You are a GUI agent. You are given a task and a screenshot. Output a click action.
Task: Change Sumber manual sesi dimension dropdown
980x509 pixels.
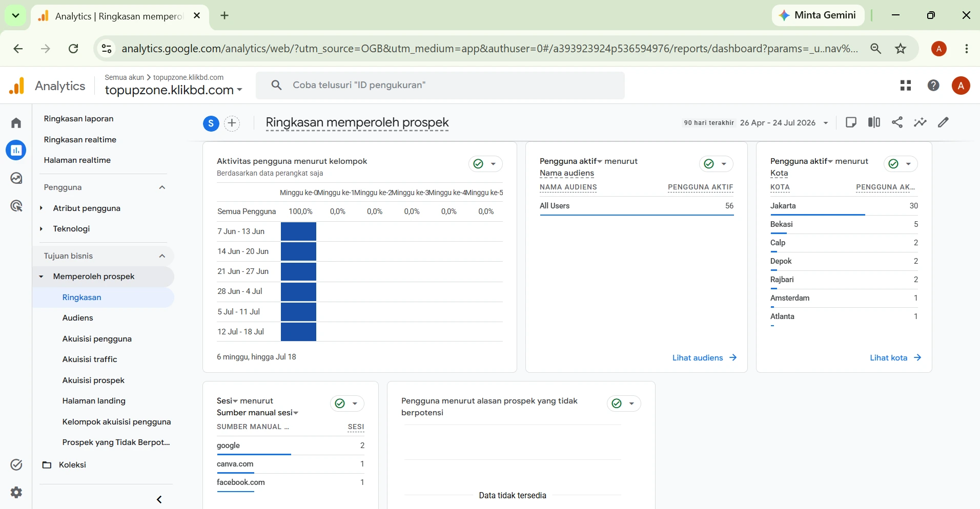[258, 413]
